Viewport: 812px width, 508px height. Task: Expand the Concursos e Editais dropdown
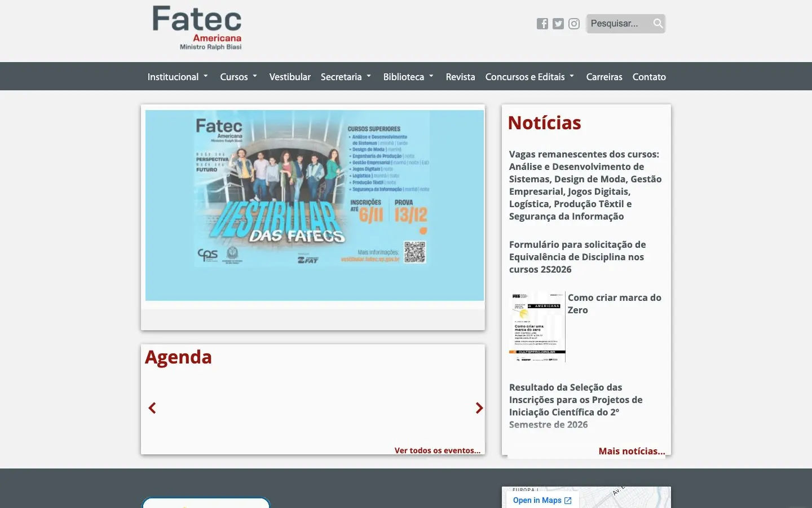pos(529,77)
